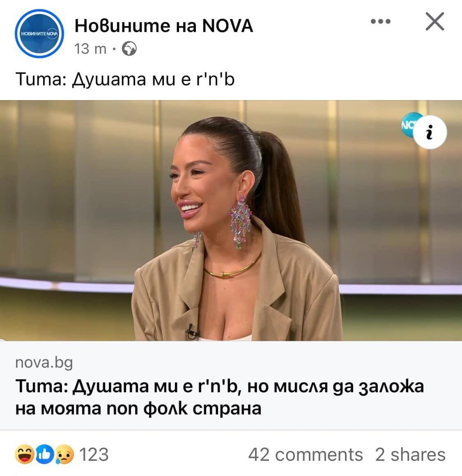
Task: Click the Sad reaction emoji
Action: tap(64, 454)
